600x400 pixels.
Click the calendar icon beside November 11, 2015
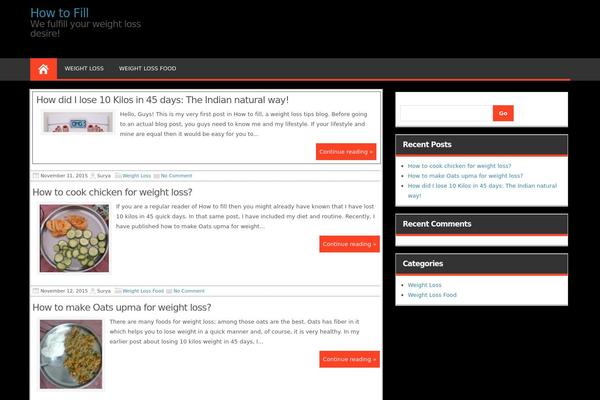tap(36, 176)
